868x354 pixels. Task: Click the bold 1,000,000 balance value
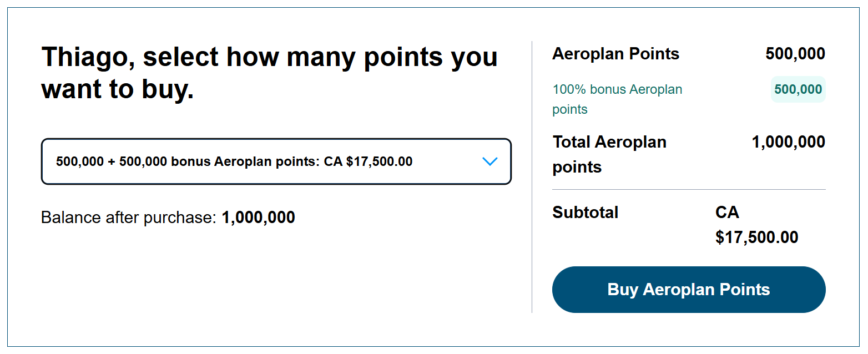click(258, 218)
